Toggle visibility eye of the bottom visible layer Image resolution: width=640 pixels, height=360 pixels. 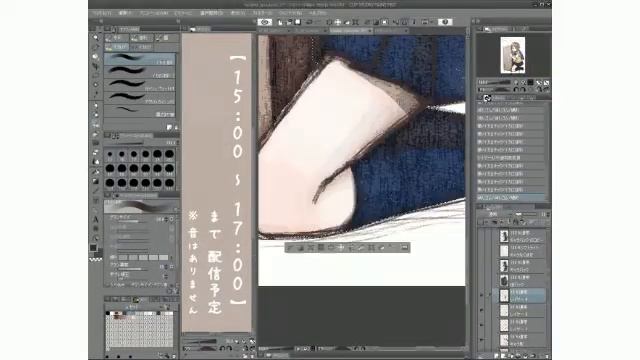click(481, 340)
